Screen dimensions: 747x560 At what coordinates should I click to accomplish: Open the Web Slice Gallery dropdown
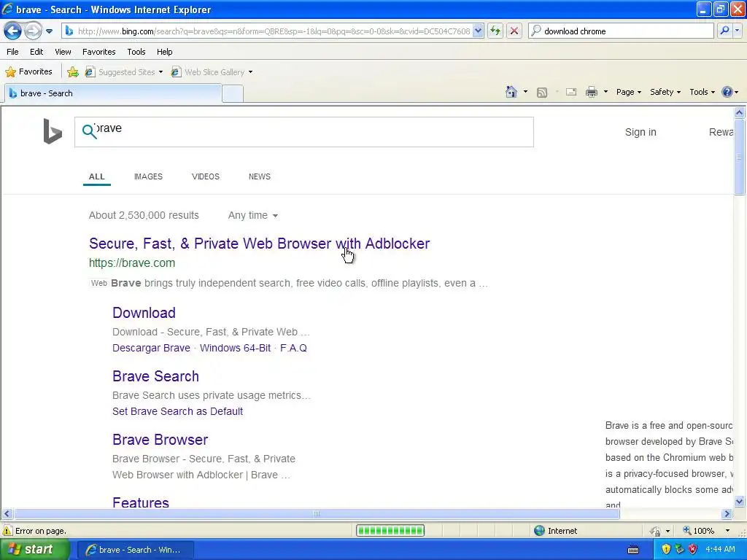coord(212,72)
